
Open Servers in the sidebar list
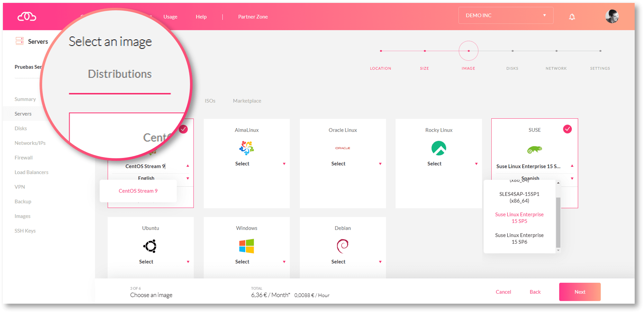(23, 114)
